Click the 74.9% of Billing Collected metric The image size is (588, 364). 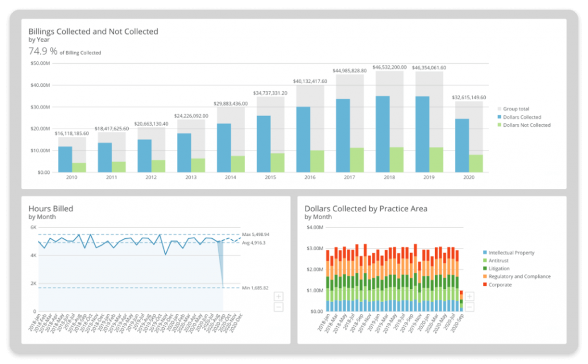[x=63, y=51]
